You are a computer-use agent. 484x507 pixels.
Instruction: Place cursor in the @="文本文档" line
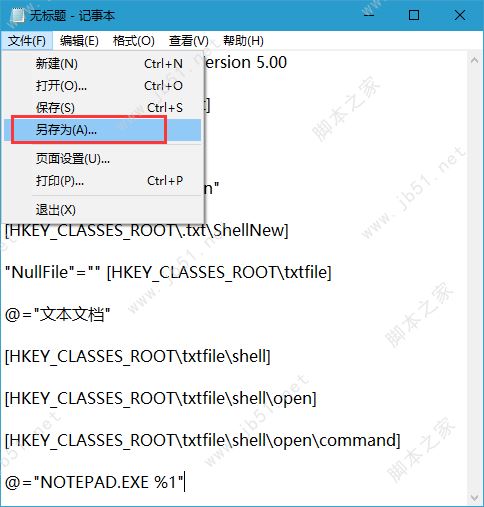click(x=58, y=314)
